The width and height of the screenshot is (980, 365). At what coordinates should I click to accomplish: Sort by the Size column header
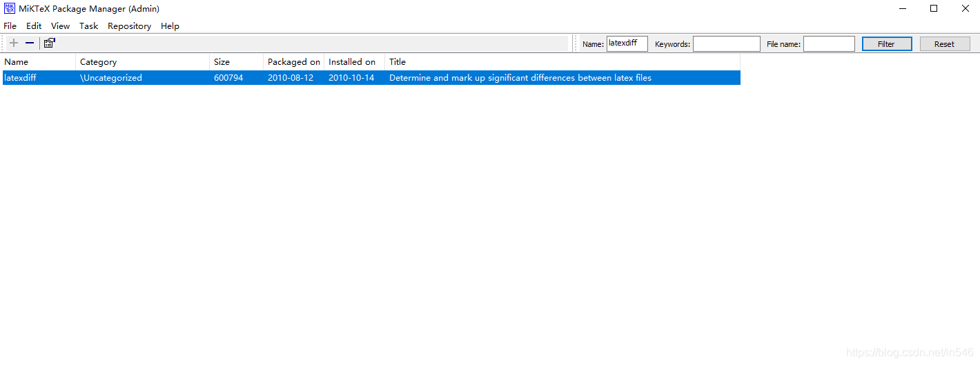pyautogui.click(x=236, y=62)
